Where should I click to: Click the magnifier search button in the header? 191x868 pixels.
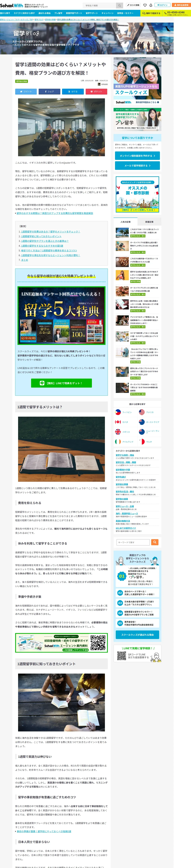[x=120, y=5]
